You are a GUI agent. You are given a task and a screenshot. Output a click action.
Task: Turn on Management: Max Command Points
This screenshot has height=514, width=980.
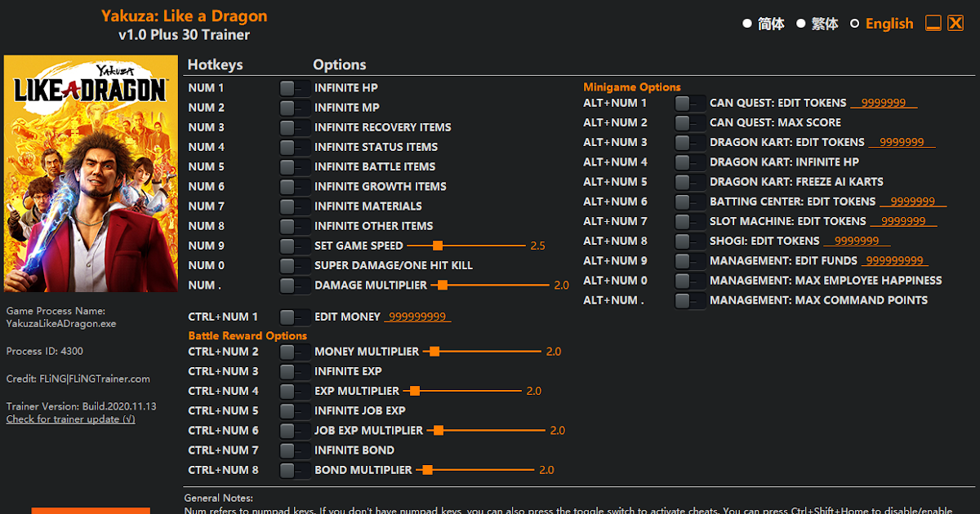tap(690, 300)
